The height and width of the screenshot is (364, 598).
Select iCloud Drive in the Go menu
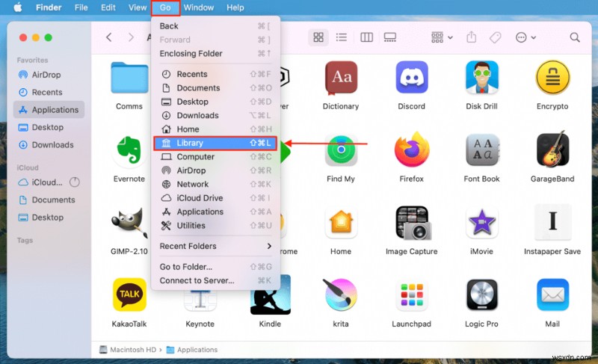pyautogui.click(x=215, y=198)
